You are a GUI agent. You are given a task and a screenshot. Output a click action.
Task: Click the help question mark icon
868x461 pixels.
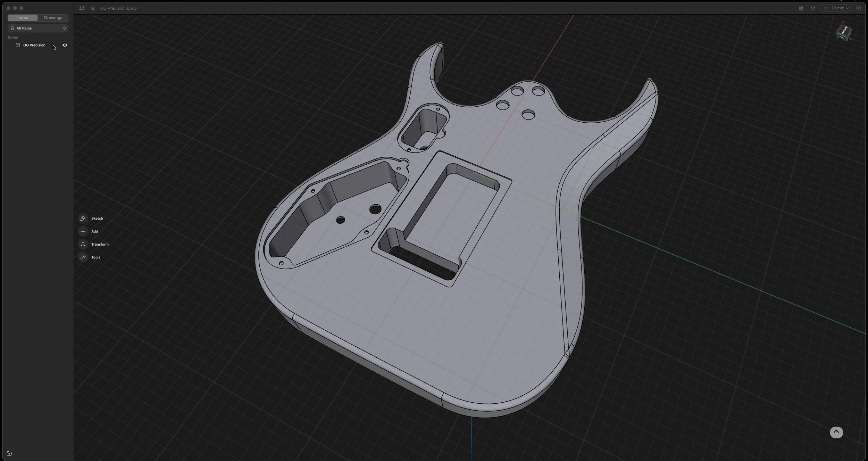coord(859,8)
